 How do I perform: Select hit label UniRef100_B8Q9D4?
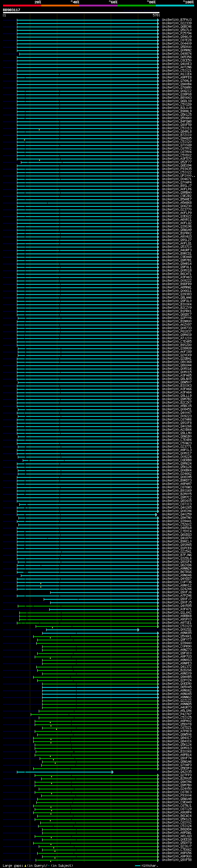pos(177,830)
